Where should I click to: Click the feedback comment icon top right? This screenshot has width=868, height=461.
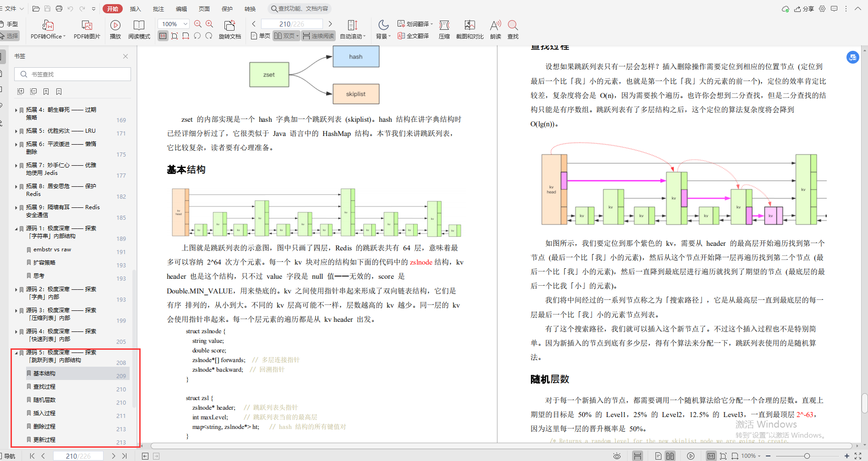point(834,9)
